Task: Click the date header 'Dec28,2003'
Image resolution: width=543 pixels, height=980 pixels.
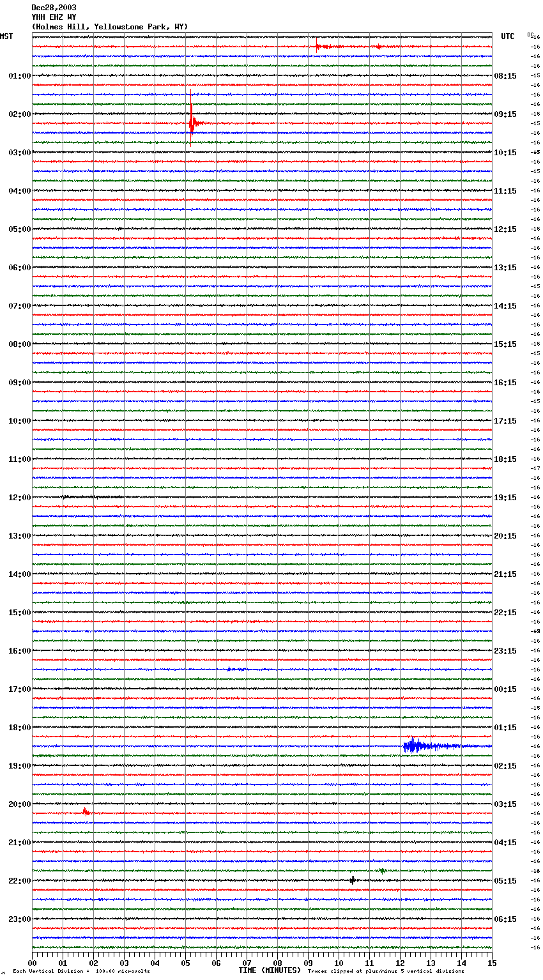Action: click(54, 8)
